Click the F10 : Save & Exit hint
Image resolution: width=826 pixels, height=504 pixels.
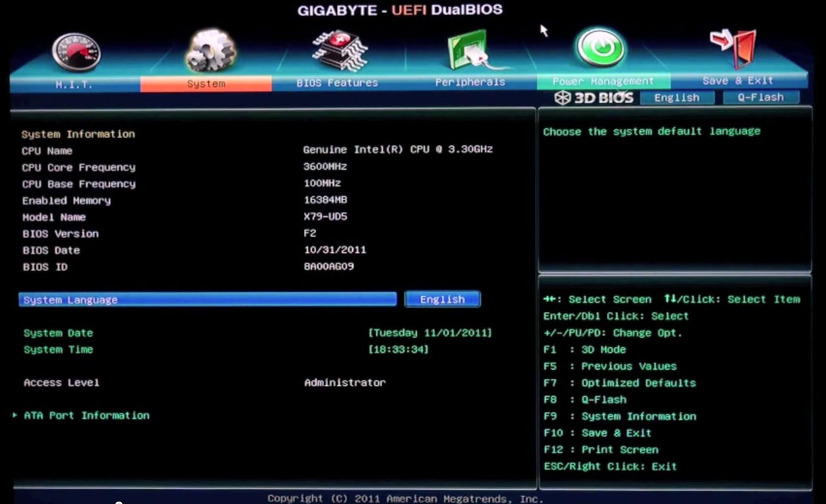(x=598, y=433)
